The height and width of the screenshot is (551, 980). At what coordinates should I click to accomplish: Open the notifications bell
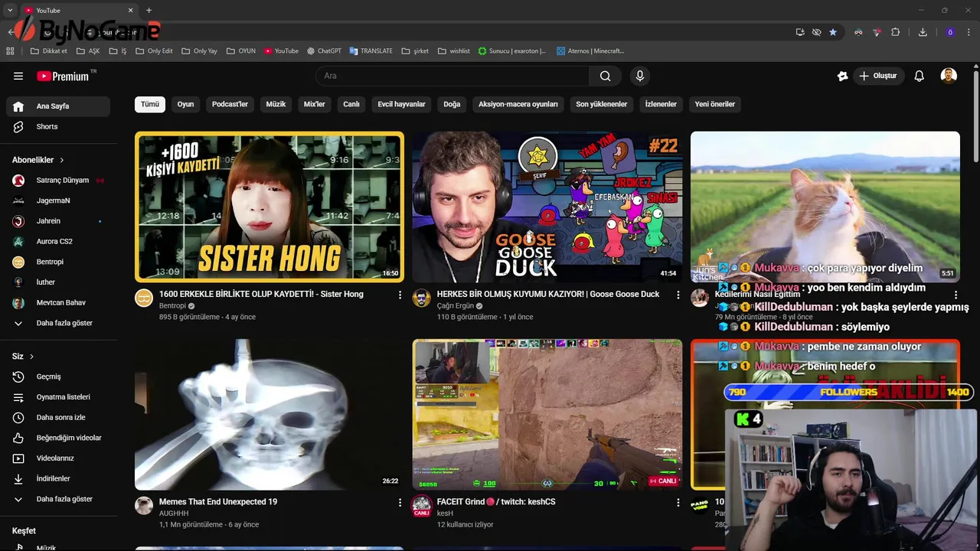(920, 76)
